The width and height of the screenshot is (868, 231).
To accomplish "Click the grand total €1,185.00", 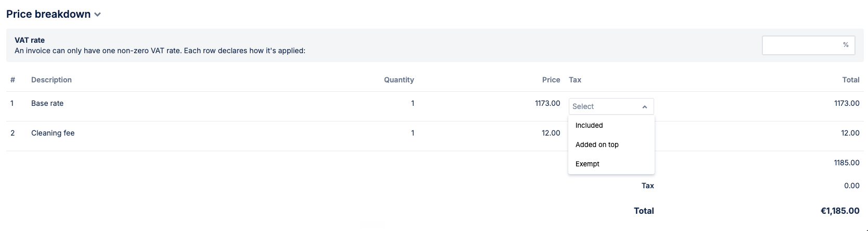I will coord(840,211).
